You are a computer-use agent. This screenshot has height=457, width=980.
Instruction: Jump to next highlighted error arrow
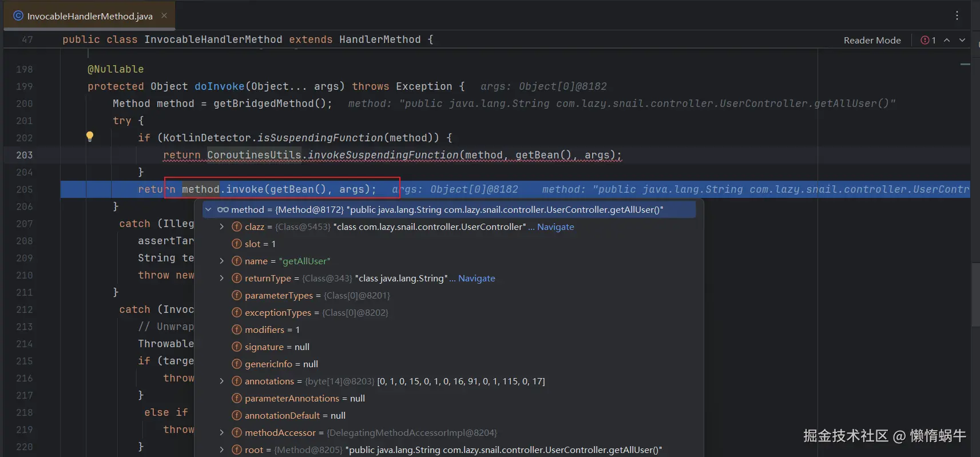pos(962,40)
